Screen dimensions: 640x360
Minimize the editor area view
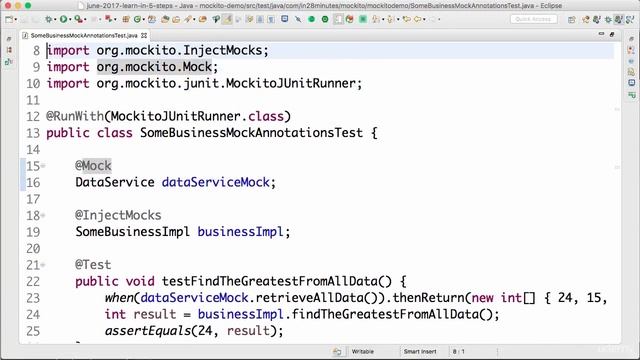[601, 34]
